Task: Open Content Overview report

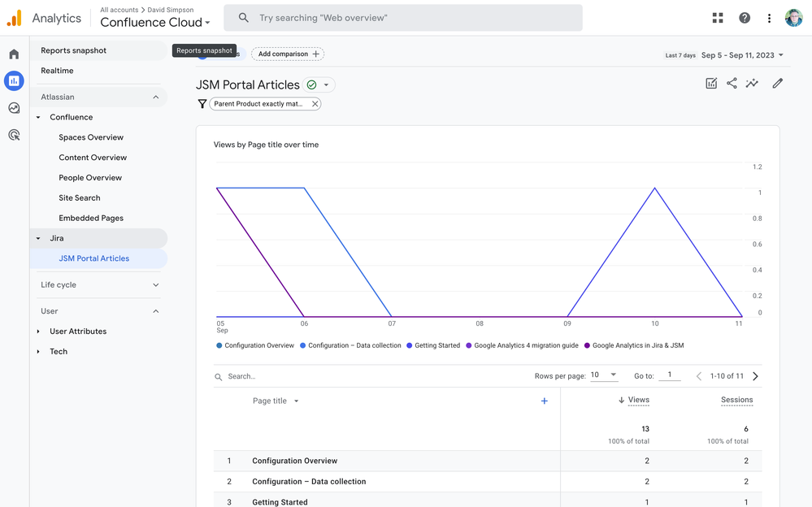Action: (93, 158)
